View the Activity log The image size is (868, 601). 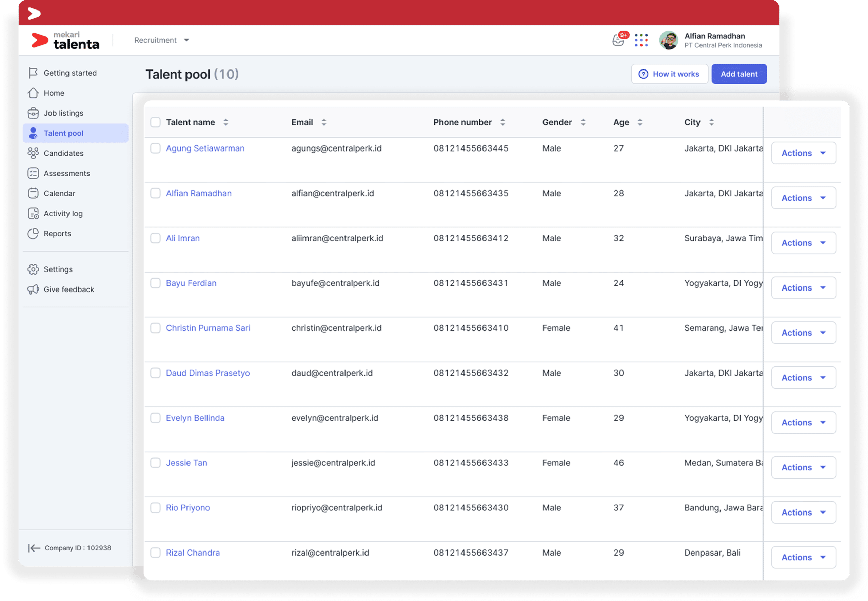coord(63,213)
